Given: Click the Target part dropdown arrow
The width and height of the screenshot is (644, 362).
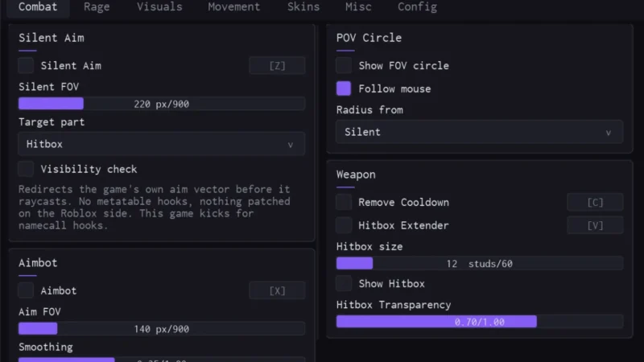Looking at the screenshot, I should (x=291, y=145).
